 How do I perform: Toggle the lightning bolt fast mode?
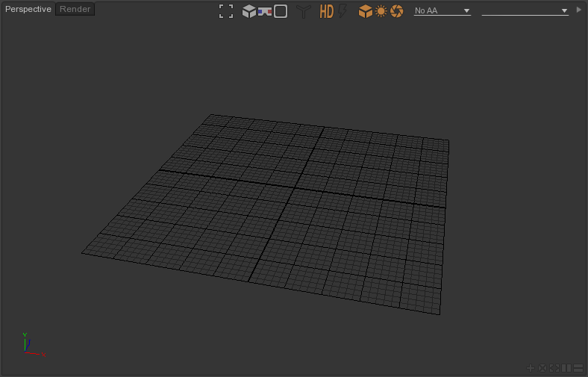343,11
